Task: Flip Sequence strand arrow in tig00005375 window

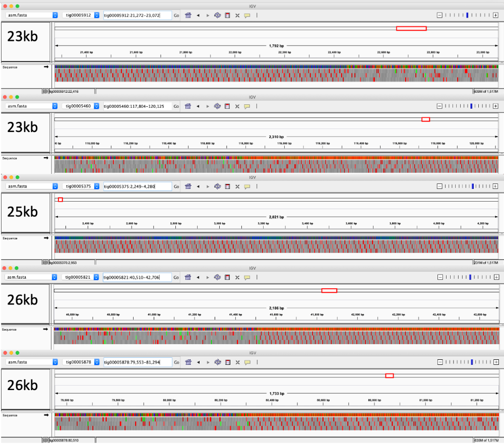Action: coord(46,238)
